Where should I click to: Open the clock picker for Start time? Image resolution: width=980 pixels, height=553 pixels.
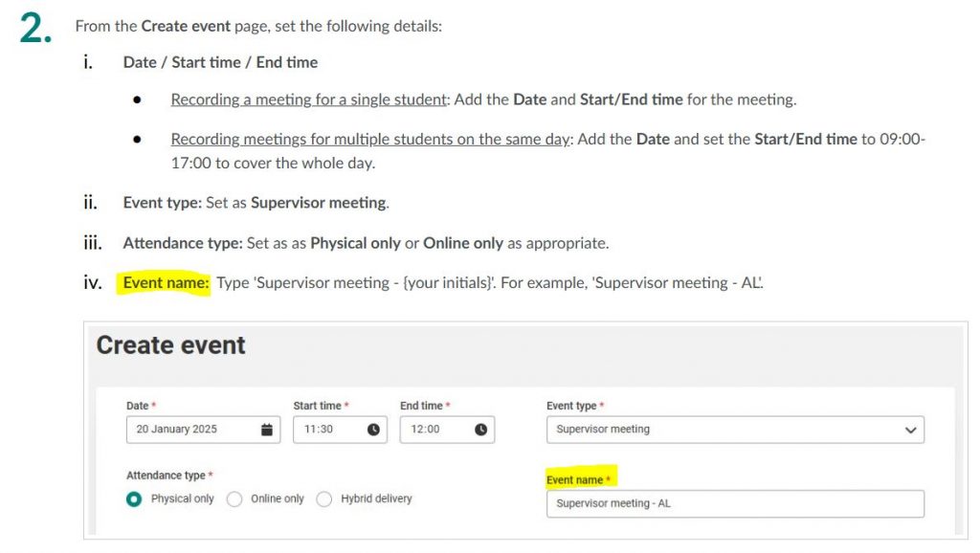372,430
